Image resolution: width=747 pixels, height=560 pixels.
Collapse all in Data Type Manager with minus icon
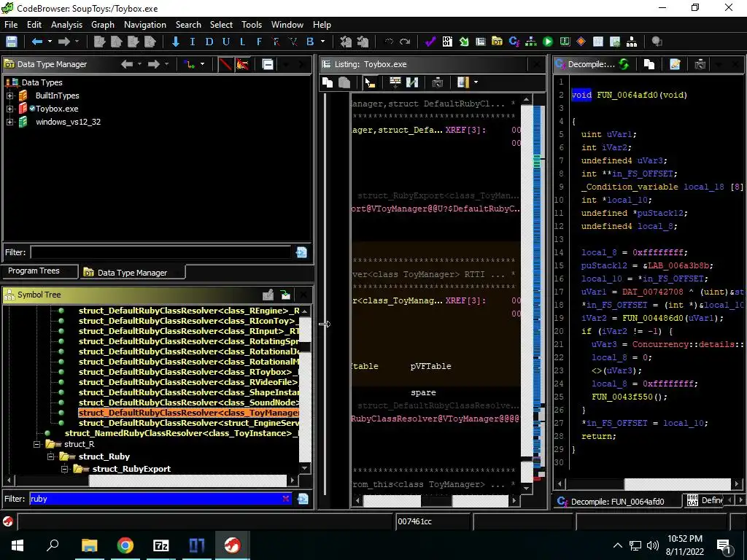(268, 64)
